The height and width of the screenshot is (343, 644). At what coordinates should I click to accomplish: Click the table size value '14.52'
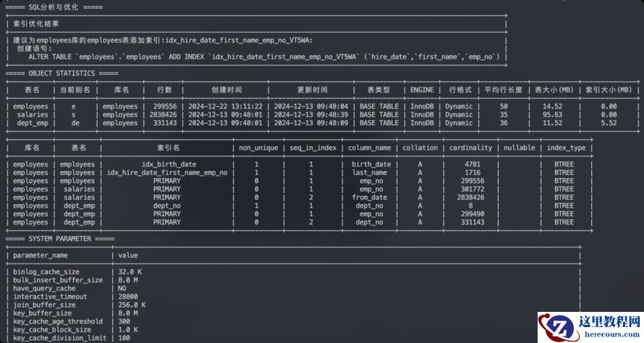[552, 106]
